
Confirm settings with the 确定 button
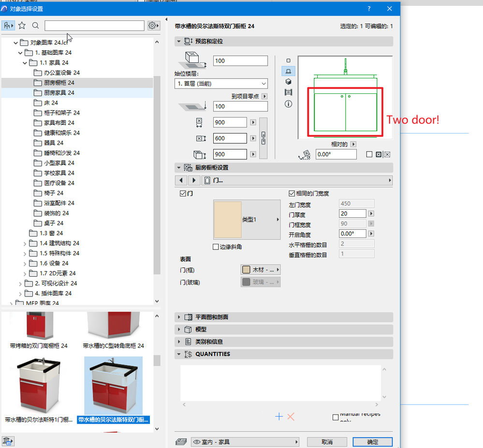(372, 442)
